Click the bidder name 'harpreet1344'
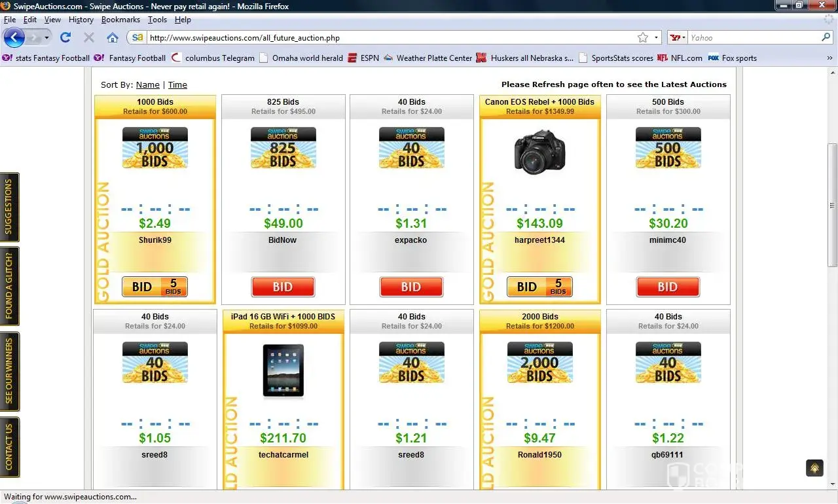 (539, 240)
